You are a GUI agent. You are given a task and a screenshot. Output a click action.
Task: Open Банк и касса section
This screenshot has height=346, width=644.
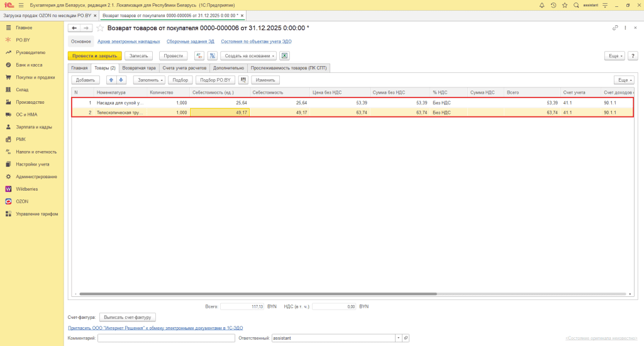click(x=29, y=65)
